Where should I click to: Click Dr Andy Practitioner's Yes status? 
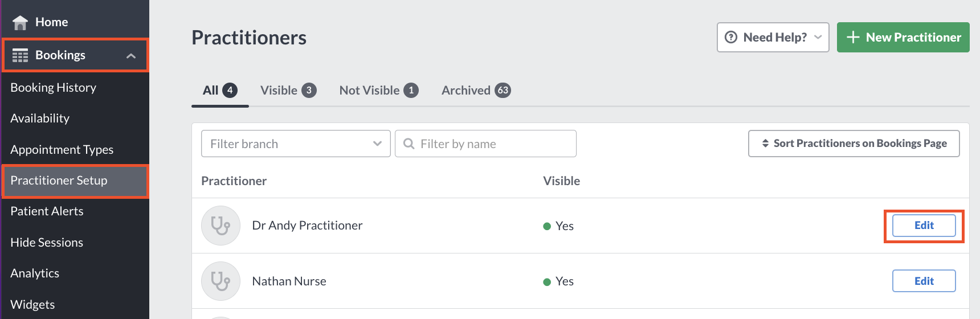click(x=558, y=226)
